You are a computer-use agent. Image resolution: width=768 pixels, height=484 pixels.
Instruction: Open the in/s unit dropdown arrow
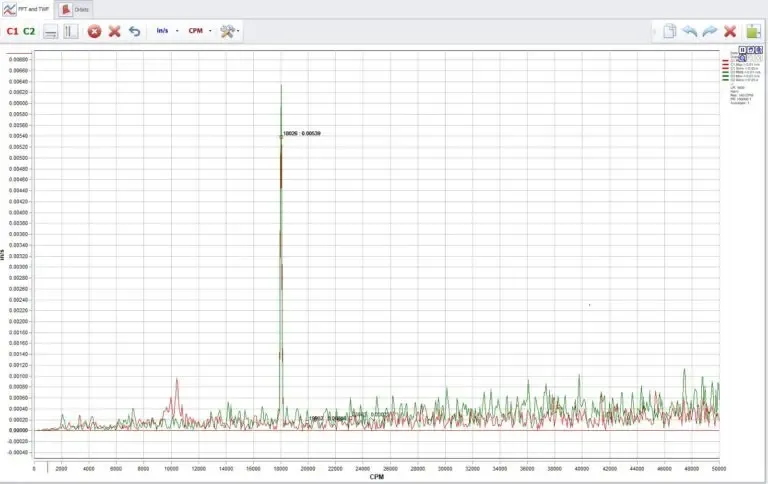[x=177, y=31]
